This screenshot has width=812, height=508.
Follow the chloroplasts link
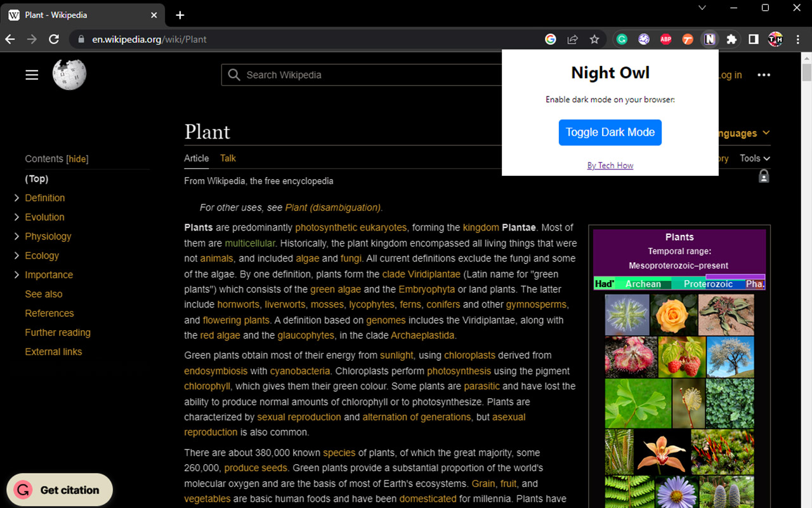pyautogui.click(x=469, y=356)
